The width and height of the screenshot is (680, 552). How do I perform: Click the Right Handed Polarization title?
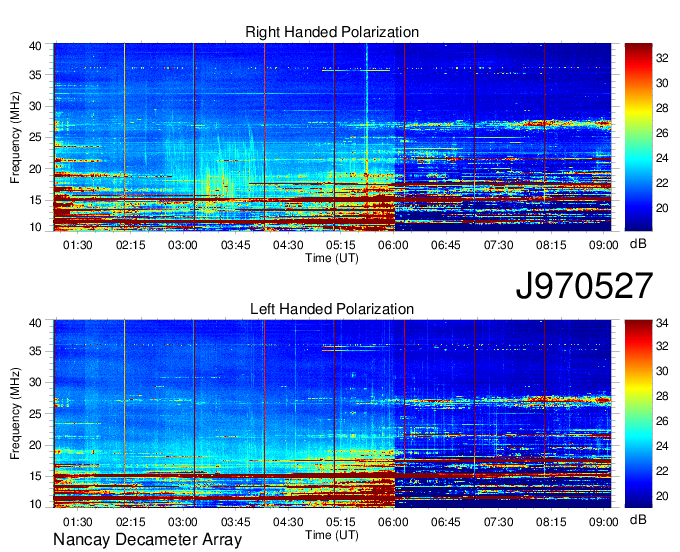coord(332,32)
